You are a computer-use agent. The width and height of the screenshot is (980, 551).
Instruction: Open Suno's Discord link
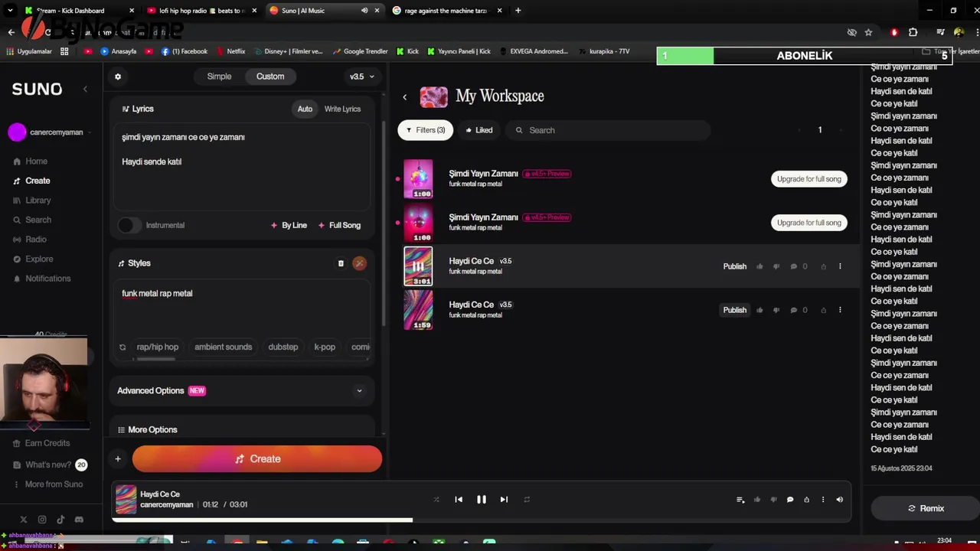coord(79,520)
